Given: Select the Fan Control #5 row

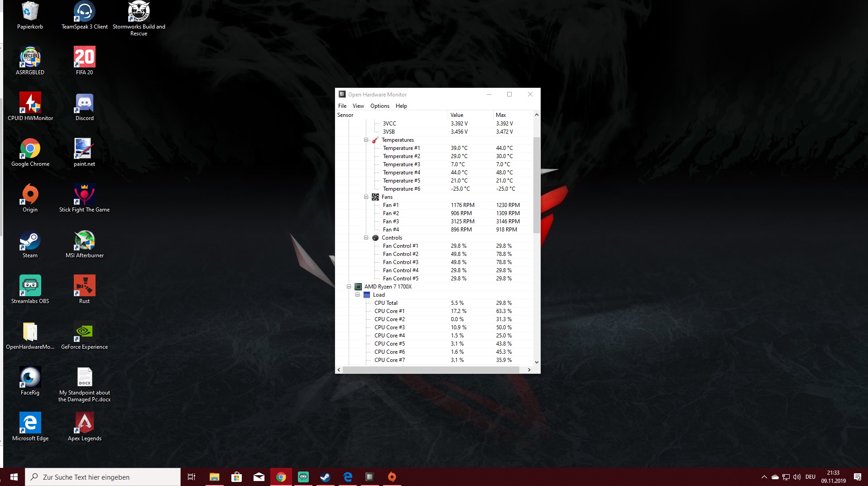Looking at the screenshot, I should click(x=434, y=279).
